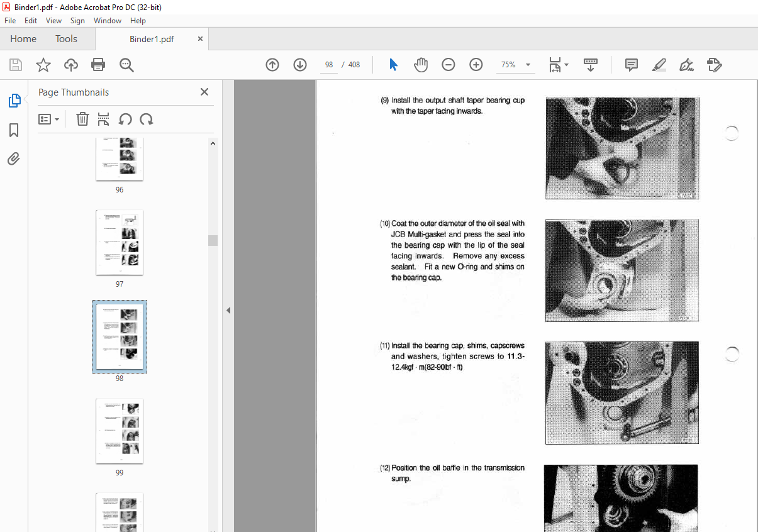Viewport: 758px width, 532px height.
Task: Close the Binder1.pdf tab
Action: pos(201,39)
